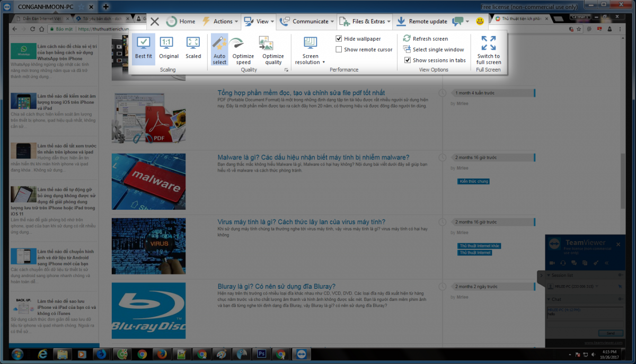Uncheck the Hide wallpaper checkbox
The image size is (636, 364).
pos(339,39)
